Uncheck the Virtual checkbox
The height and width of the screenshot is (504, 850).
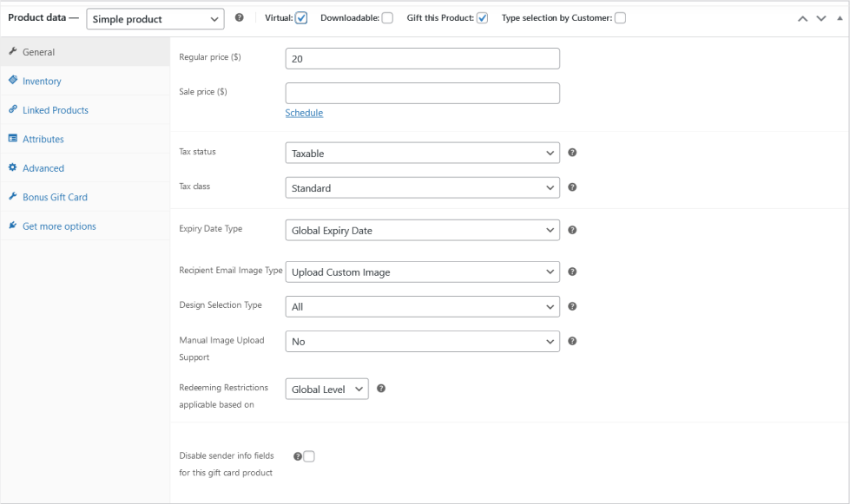click(x=301, y=18)
